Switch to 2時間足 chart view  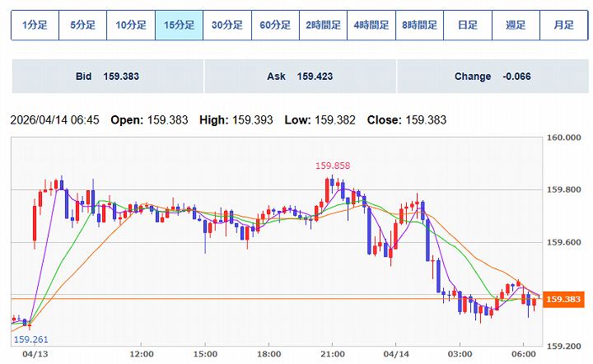click(x=322, y=25)
